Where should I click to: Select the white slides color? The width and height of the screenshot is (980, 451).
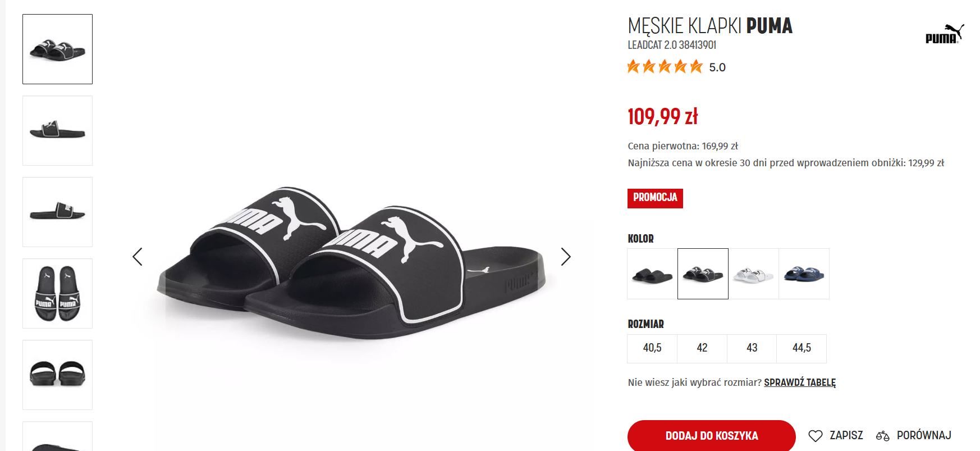[x=753, y=274]
